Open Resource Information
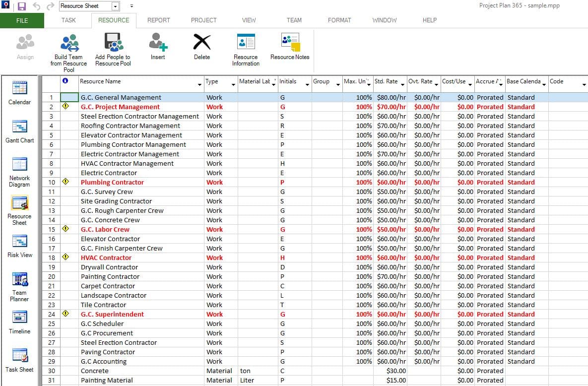The width and height of the screenshot is (588, 386). 245,47
